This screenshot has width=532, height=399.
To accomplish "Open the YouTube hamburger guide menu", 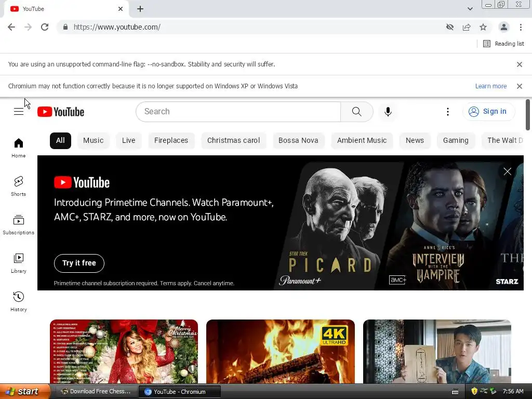I will 19,112.
